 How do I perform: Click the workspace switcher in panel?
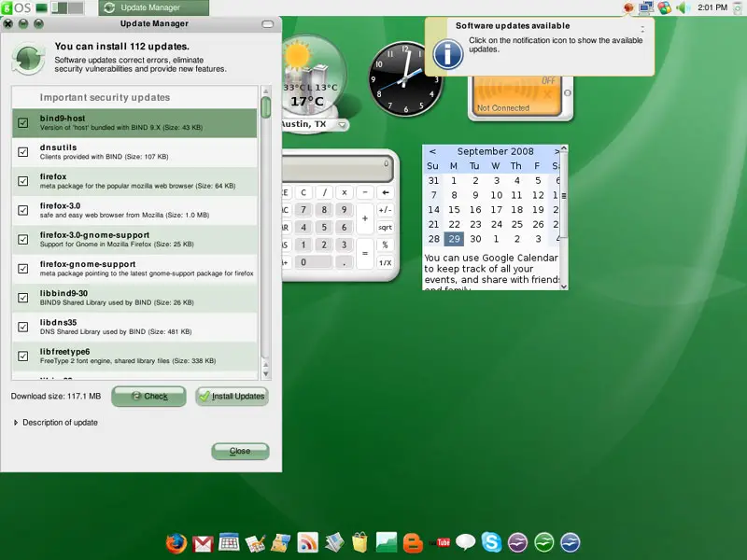(67, 7)
